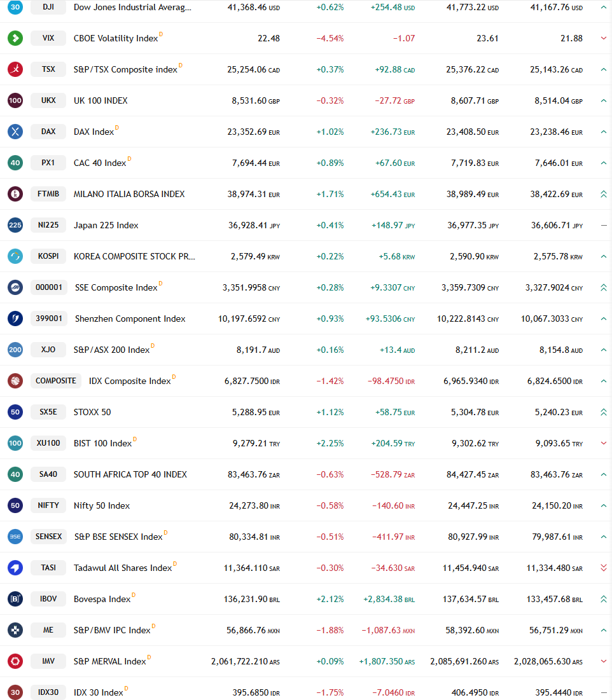Click the rating arrow in the TASI row
The height and width of the screenshot is (700, 612).
[x=604, y=568]
